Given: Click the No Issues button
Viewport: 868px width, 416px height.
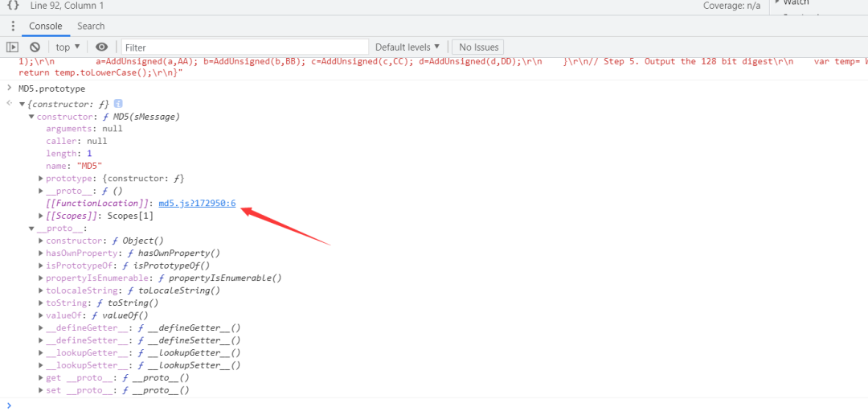Looking at the screenshot, I should 479,47.
